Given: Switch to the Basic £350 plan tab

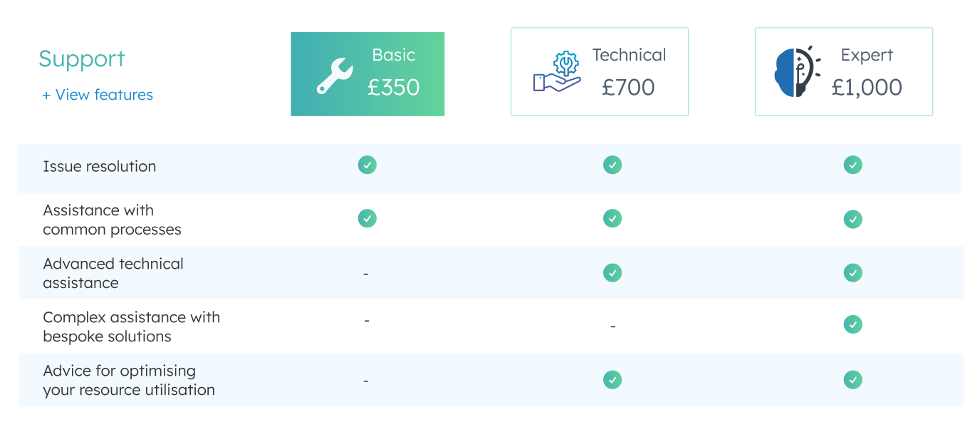Looking at the screenshot, I should coord(367,73).
